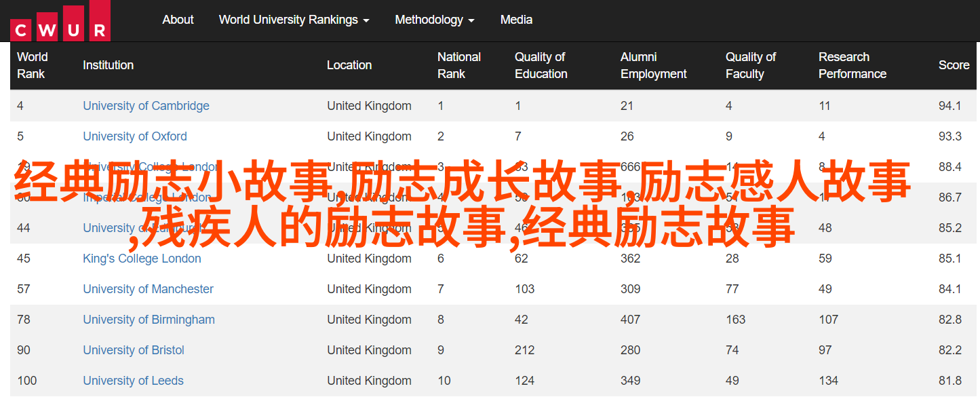This screenshot has width=980, height=397.
Task: Select Oxford's score of 93.3
Action: tap(950, 136)
